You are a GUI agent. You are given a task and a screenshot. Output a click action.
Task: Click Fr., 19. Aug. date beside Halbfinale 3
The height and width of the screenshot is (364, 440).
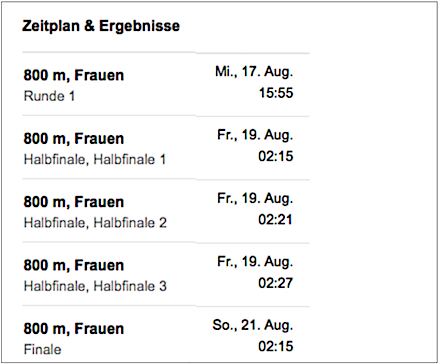click(x=255, y=262)
